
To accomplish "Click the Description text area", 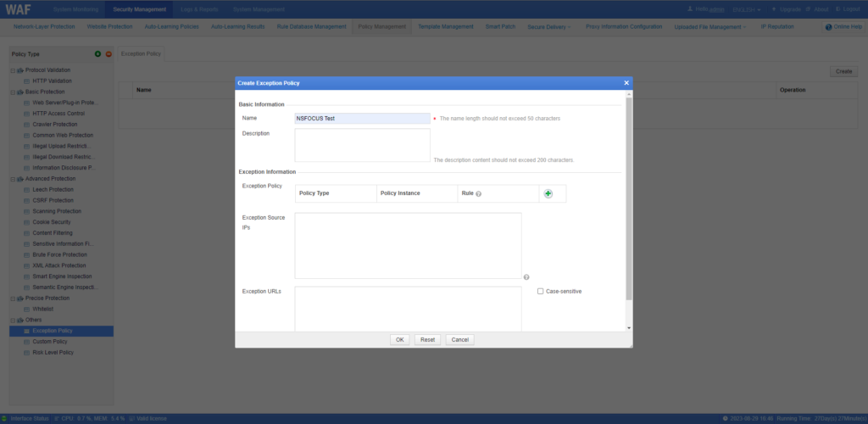I will coord(362,145).
